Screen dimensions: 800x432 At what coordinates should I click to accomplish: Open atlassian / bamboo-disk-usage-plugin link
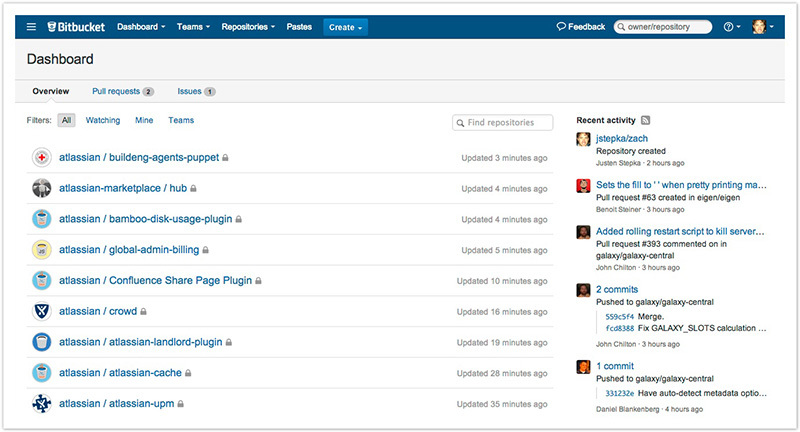[145, 219]
